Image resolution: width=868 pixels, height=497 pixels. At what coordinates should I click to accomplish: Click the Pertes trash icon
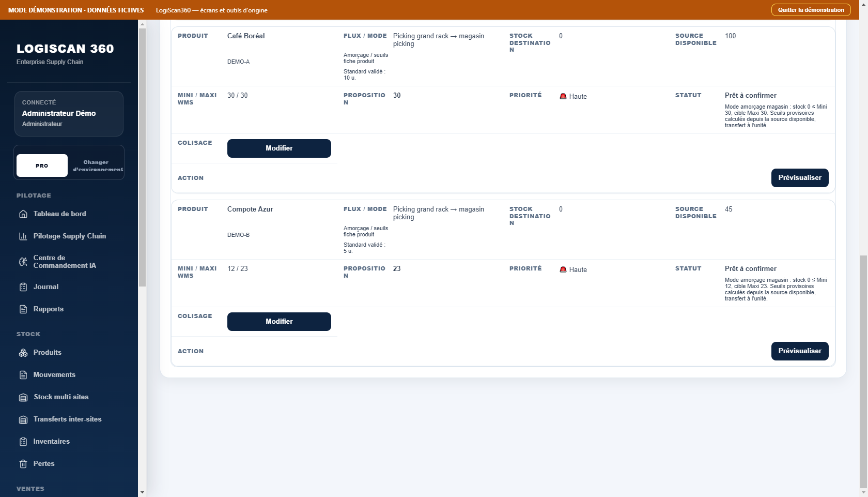23,464
